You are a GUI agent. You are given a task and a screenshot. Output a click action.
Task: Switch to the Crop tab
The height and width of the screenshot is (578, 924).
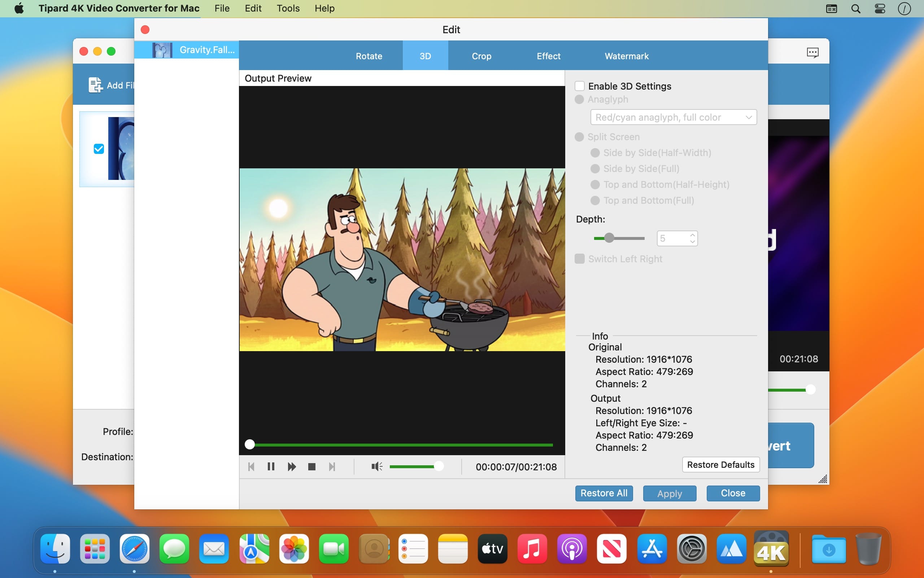(x=481, y=56)
